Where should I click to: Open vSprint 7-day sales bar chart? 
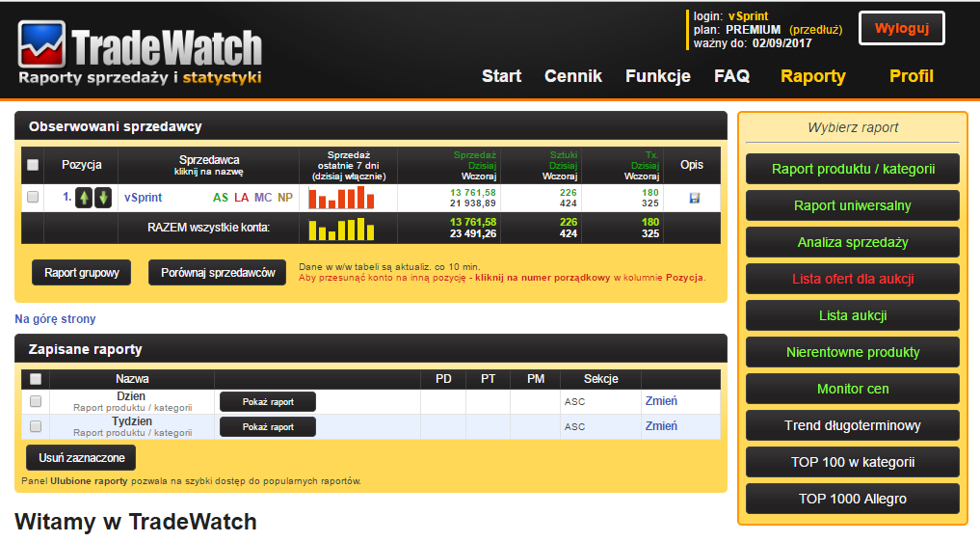click(x=341, y=198)
